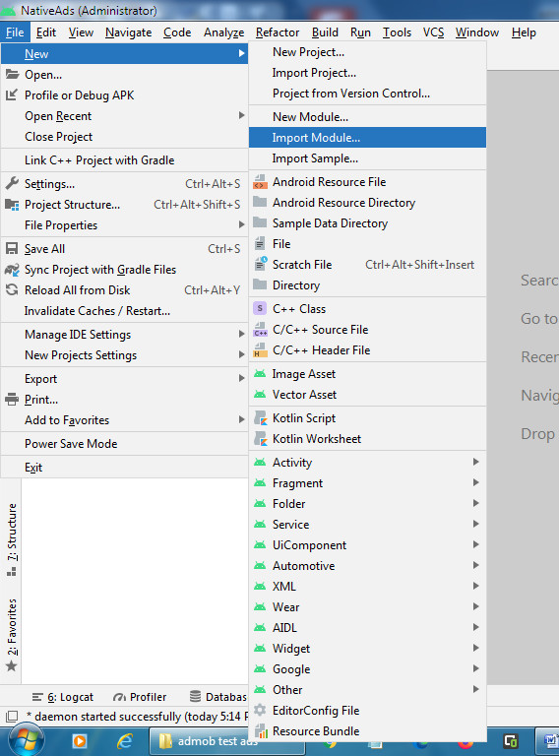Click the C/C++ Header File icon
The image size is (559, 756).
[x=260, y=350]
